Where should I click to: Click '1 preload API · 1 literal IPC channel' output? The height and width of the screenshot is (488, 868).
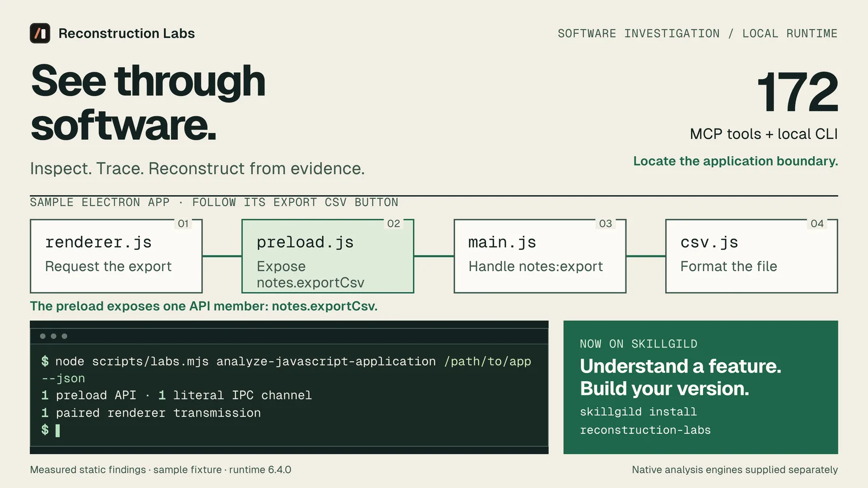176,395
